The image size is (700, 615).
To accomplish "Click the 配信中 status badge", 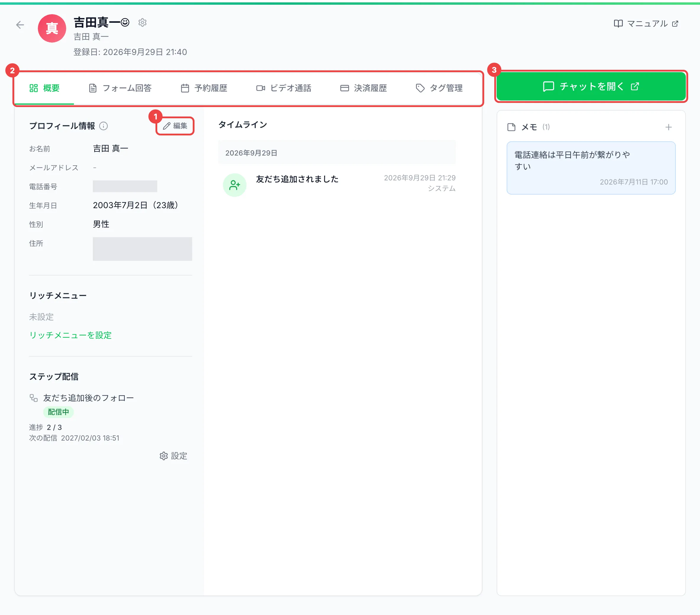I will tap(59, 412).
